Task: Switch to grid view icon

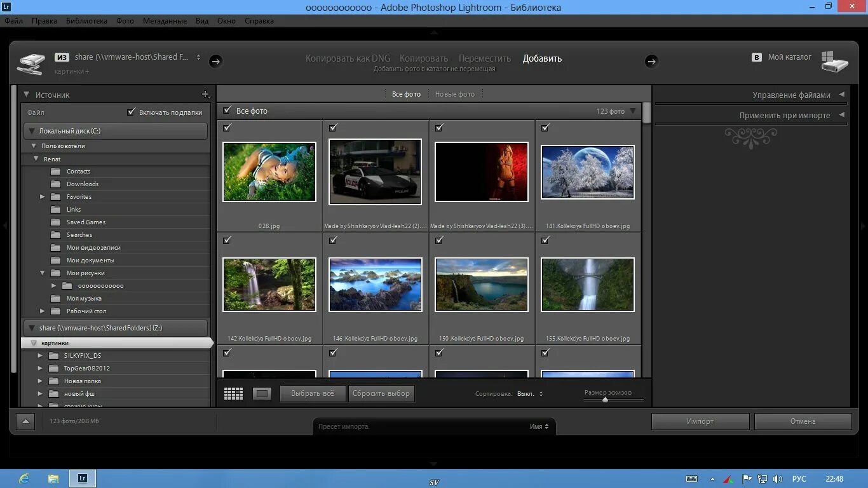Action: tap(233, 394)
